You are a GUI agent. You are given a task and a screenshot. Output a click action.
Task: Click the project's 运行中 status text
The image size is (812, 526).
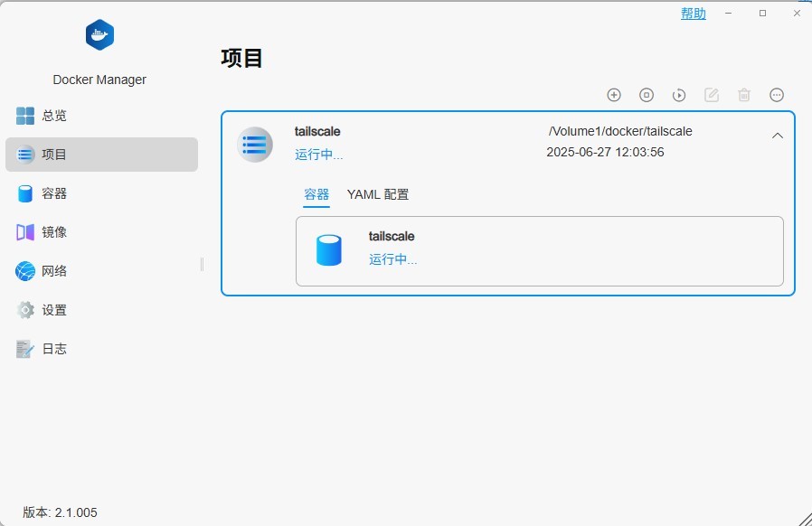point(319,155)
